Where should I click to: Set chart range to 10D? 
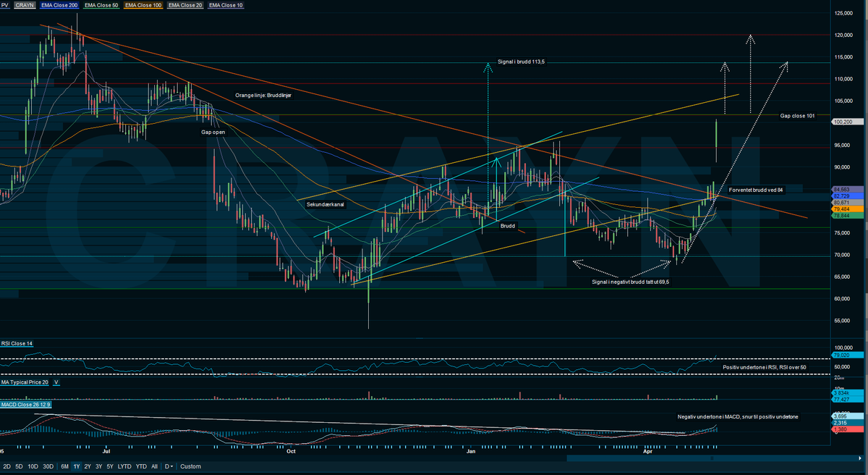click(x=33, y=466)
